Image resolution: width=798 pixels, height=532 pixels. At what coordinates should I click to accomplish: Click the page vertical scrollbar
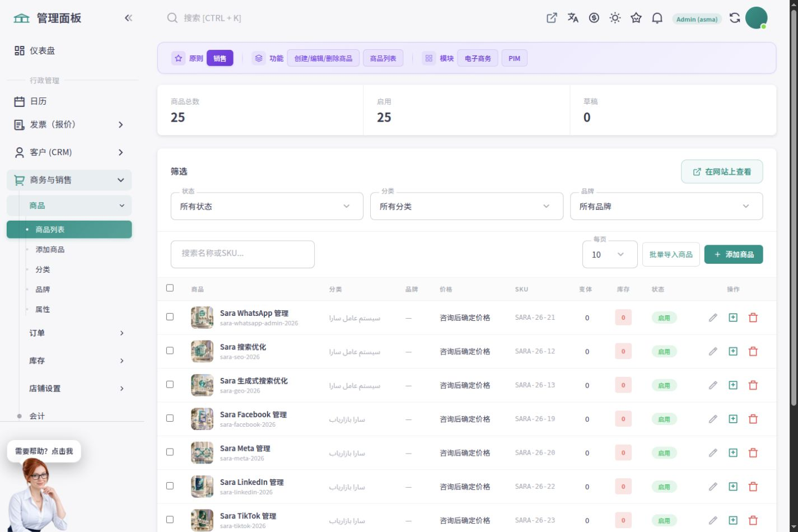click(x=794, y=207)
